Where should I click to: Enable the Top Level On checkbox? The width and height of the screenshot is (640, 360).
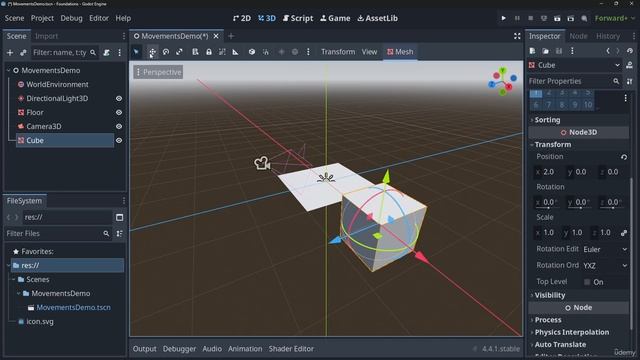[587, 282]
